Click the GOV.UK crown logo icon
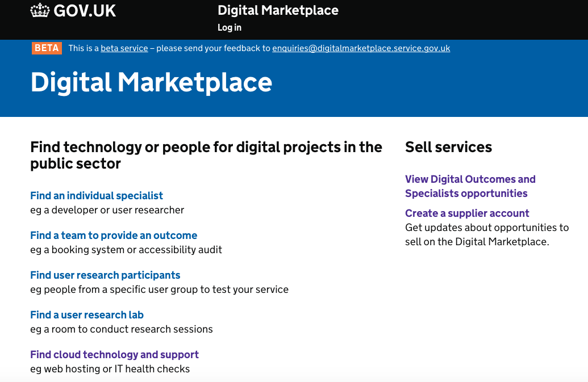Viewport: 588px width, 382px height. click(x=40, y=10)
